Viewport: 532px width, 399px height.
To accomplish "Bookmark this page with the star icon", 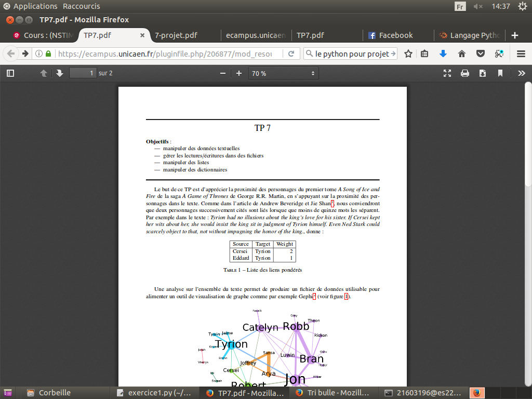I will (408, 54).
